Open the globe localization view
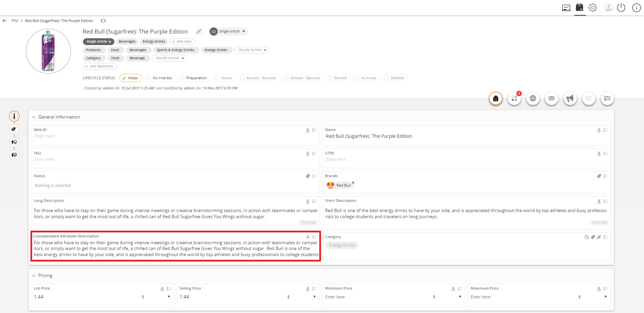 point(533,99)
